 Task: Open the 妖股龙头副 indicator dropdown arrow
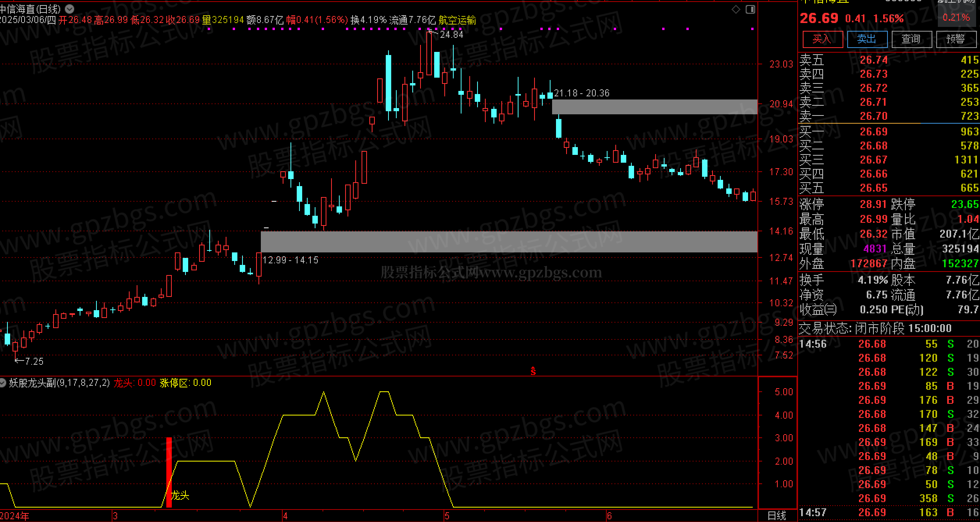coord(3,383)
